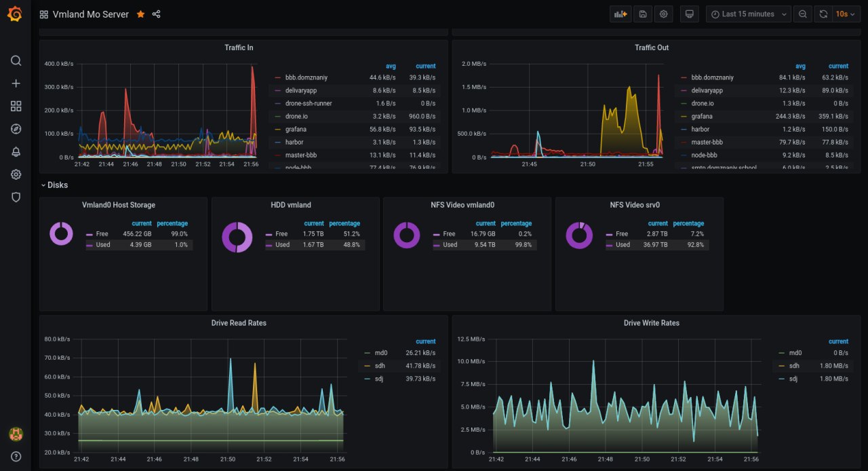Open dashboard settings gear in the toolbar
Viewport: 868px width, 471px height.
click(664, 14)
